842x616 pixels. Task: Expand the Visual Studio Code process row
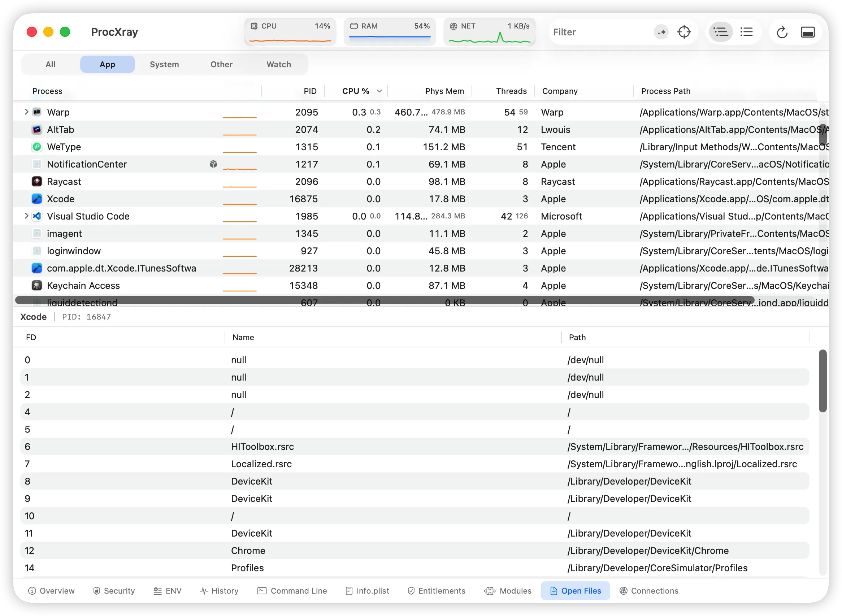coord(26,216)
